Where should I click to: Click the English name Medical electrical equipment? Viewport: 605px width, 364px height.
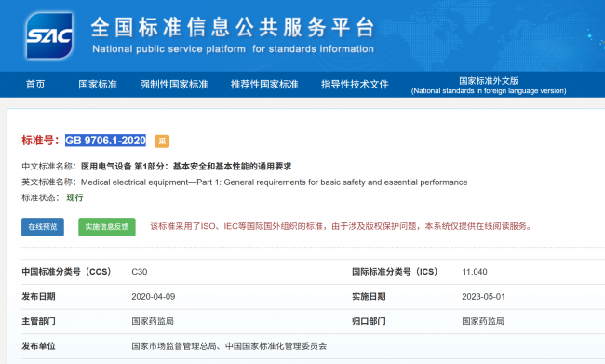(x=274, y=182)
